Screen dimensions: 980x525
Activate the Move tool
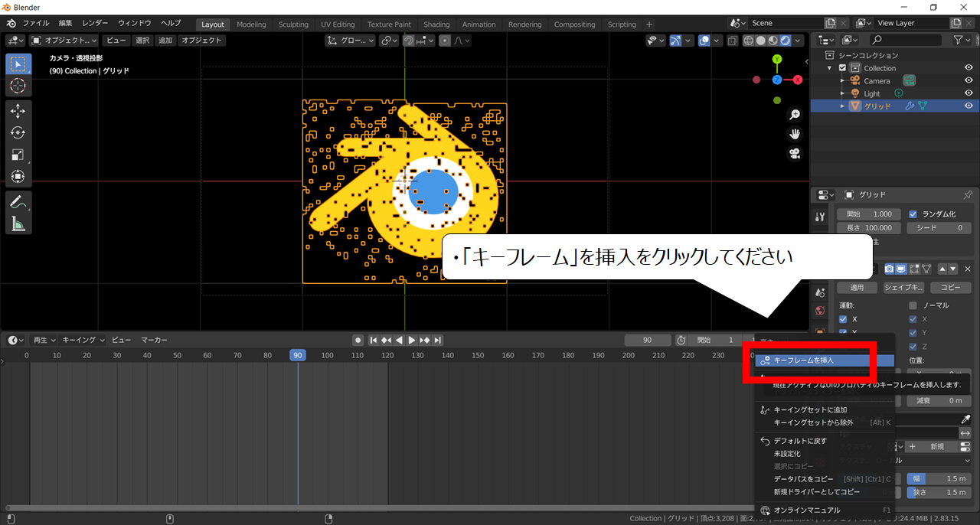pos(18,111)
